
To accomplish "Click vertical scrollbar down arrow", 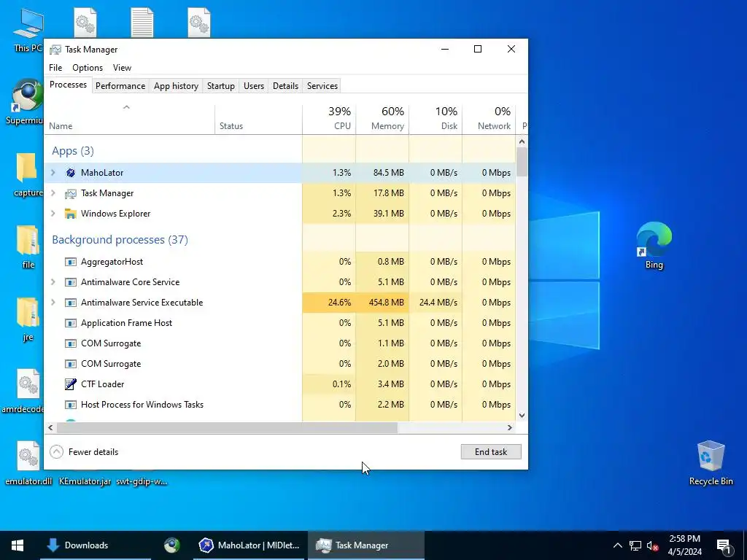I will click(522, 415).
